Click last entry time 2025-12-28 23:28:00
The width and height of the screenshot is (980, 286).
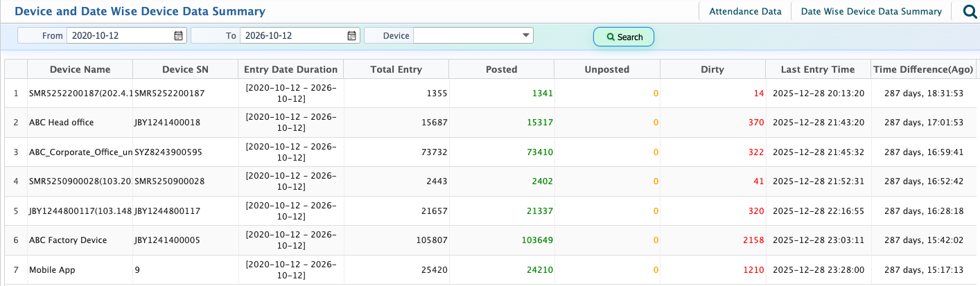818,270
